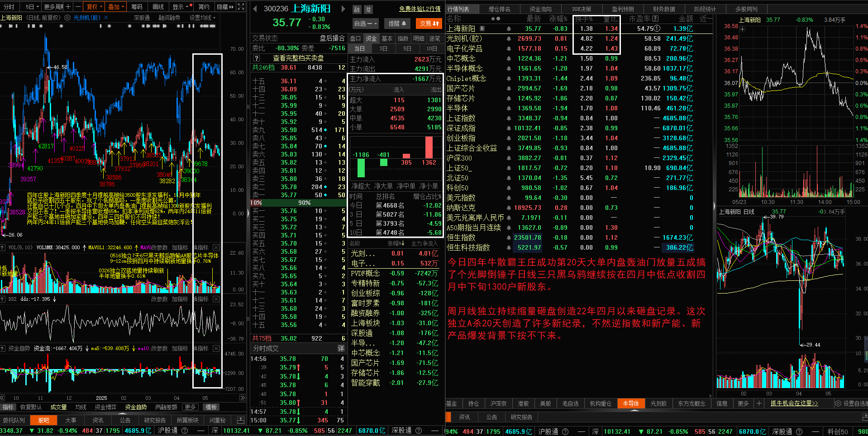868x436 pixels.
Task: Click the red 净小单 1362 bar
Action: click(429, 147)
